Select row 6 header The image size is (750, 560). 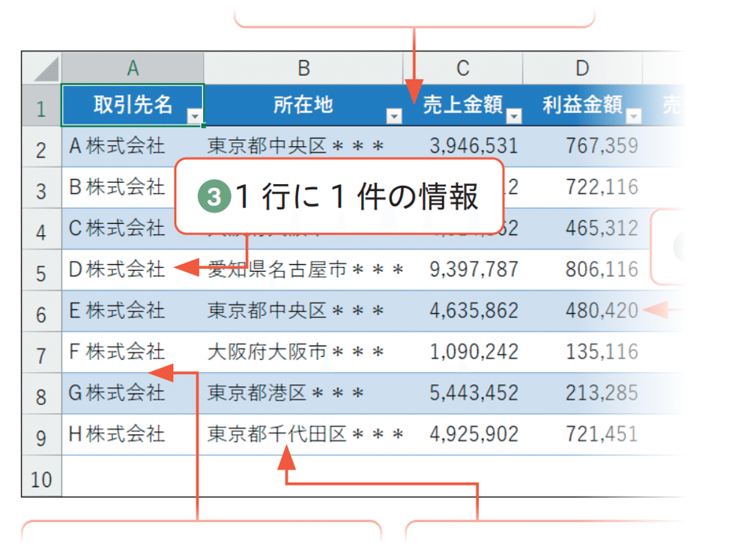pyautogui.click(x=42, y=311)
